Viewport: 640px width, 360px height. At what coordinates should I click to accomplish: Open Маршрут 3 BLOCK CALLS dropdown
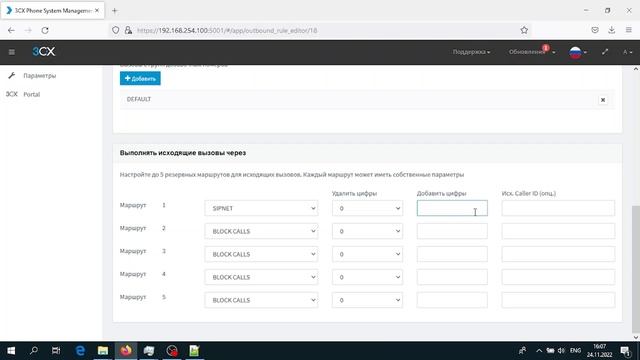pos(261,254)
